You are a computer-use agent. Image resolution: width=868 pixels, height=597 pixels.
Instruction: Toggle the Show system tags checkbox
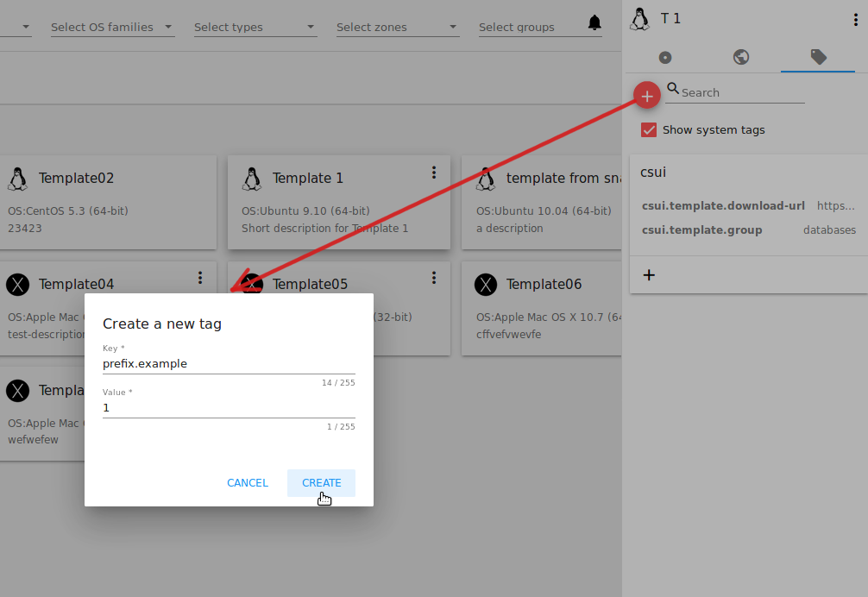(649, 130)
